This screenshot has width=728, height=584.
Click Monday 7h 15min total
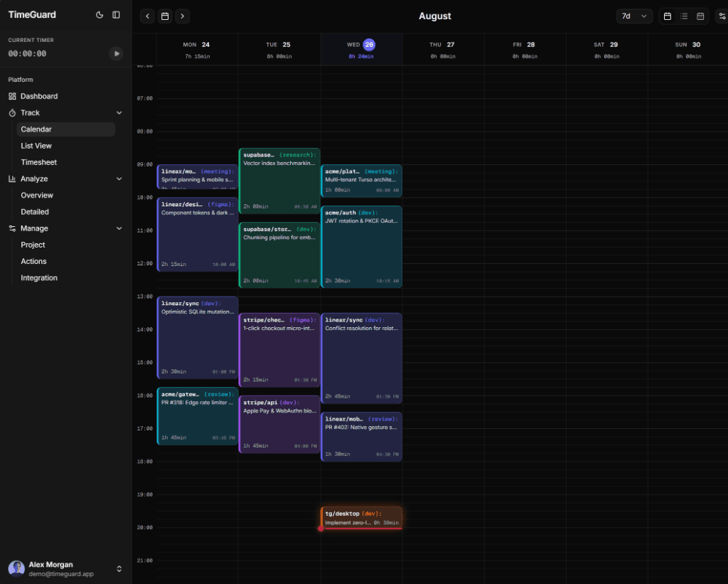(x=198, y=56)
